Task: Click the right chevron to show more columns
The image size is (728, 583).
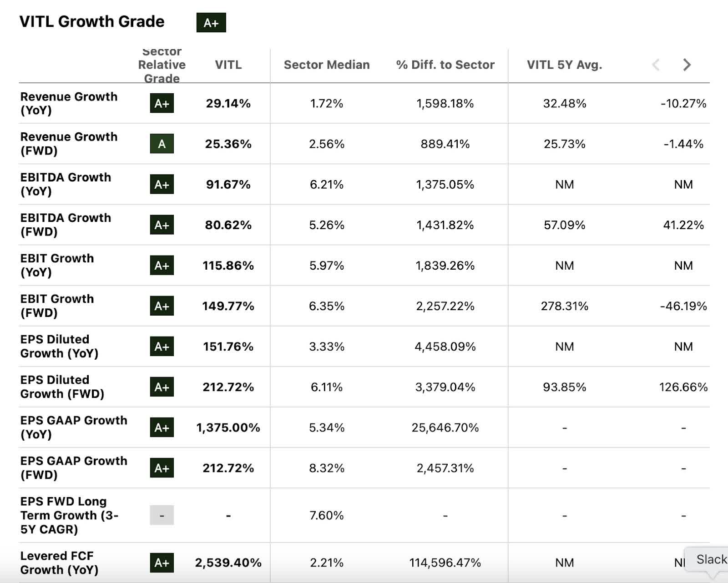Action: pyautogui.click(x=686, y=65)
